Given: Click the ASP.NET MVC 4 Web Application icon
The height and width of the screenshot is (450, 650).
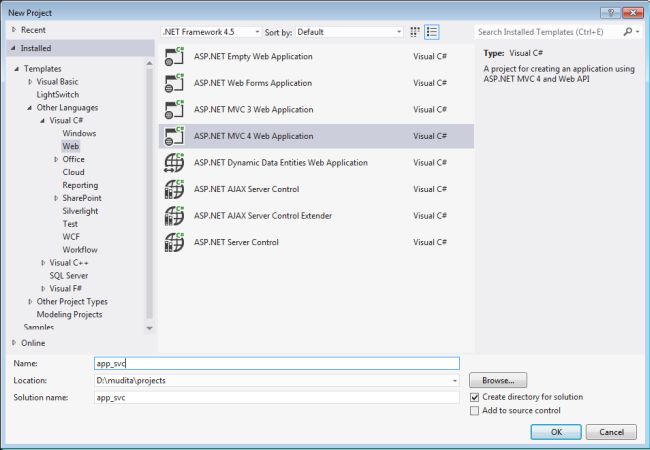Looking at the screenshot, I should pyautogui.click(x=174, y=136).
